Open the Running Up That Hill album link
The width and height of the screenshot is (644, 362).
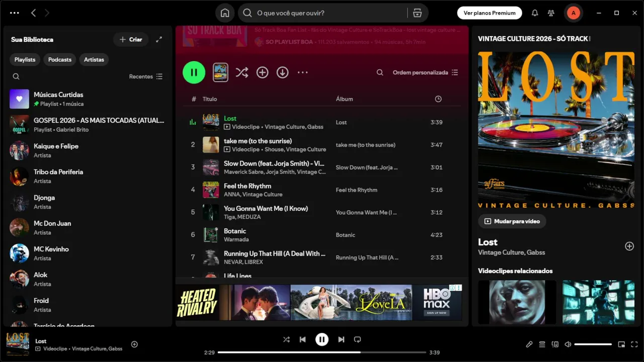pos(367,257)
